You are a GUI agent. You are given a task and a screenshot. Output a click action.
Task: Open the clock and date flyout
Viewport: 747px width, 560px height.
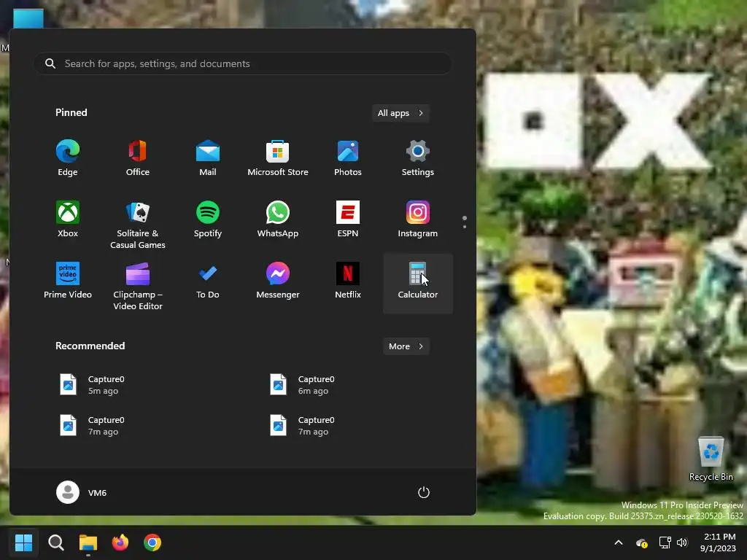pyautogui.click(x=718, y=542)
